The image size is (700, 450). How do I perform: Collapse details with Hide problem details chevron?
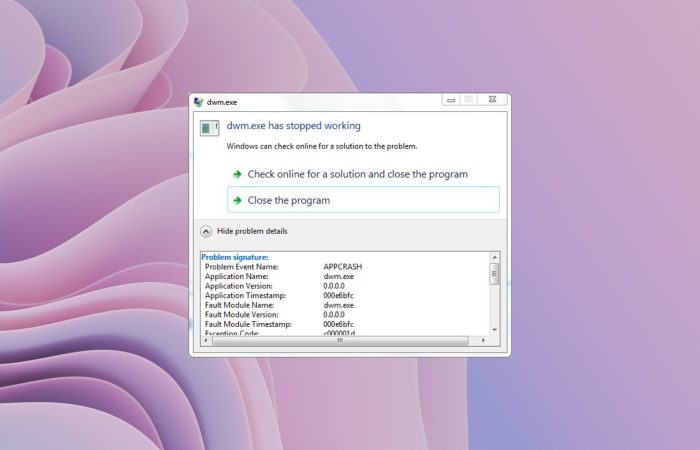[206, 231]
